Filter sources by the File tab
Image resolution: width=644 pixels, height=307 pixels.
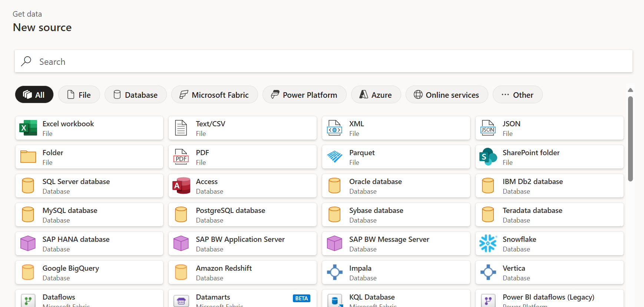(x=79, y=95)
